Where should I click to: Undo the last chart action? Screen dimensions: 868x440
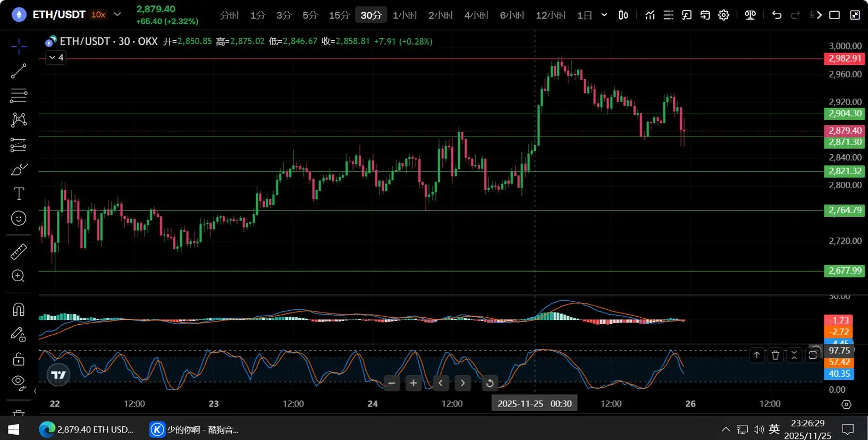[777, 15]
